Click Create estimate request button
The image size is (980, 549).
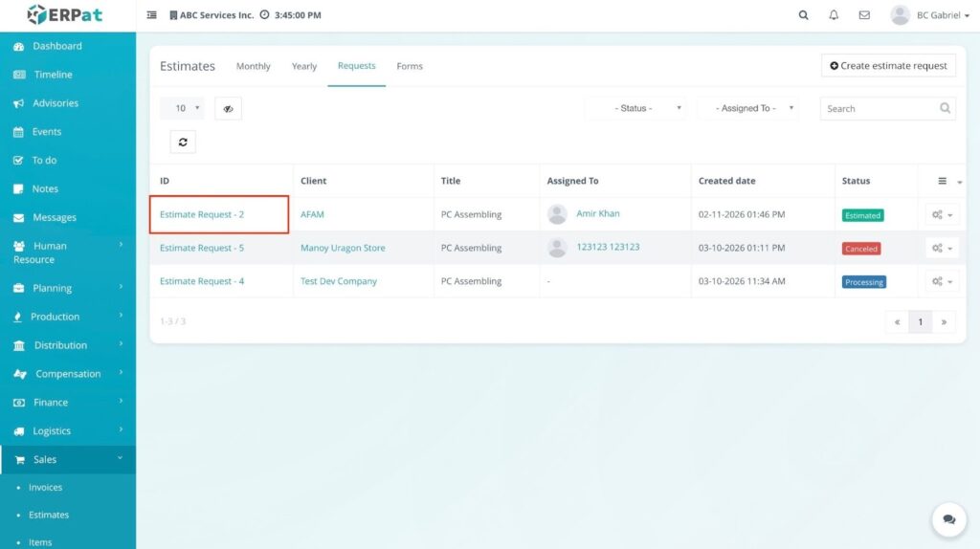click(888, 66)
